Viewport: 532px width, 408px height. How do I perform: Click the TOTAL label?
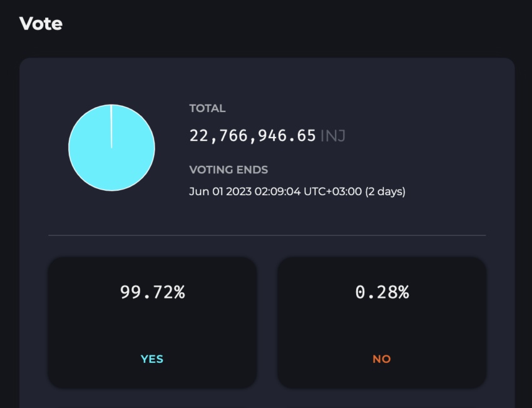(207, 108)
